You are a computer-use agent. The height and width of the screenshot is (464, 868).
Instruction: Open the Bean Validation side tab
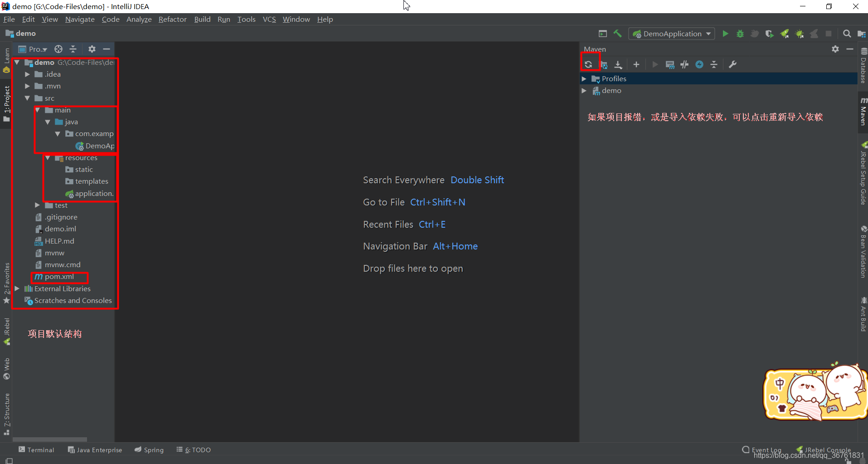click(863, 252)
